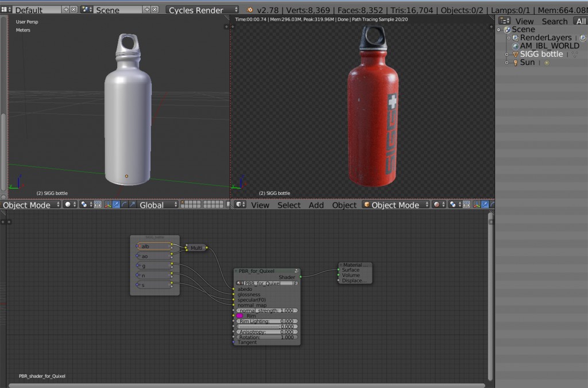
Task: Click the SIGG bottle mesh data icon
Action: point(575,54)
